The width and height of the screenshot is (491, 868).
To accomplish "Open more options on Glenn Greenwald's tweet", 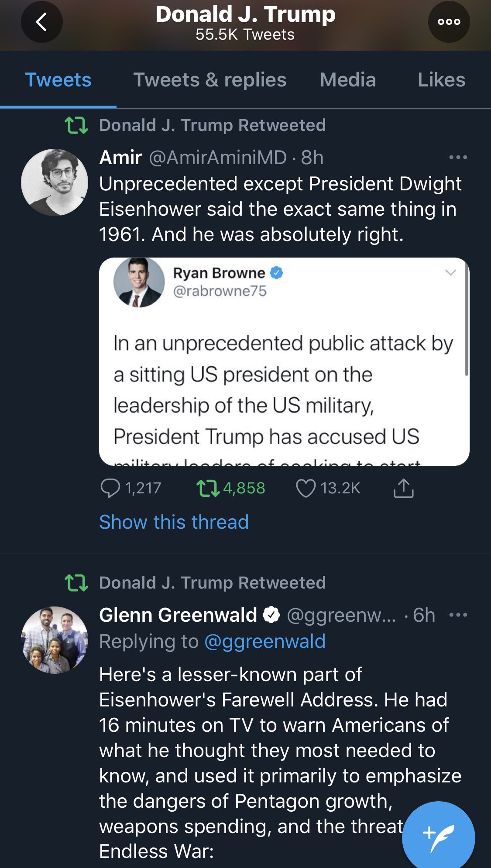I will [x=458, y=615].
